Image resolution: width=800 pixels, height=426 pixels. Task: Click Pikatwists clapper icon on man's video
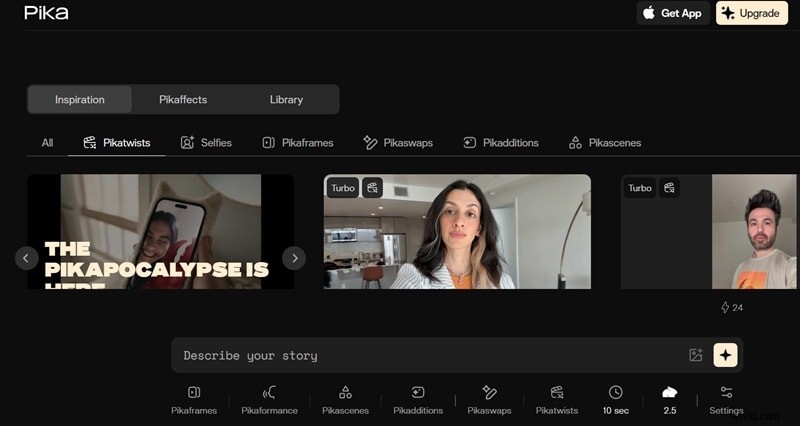(x=669, y=188)
